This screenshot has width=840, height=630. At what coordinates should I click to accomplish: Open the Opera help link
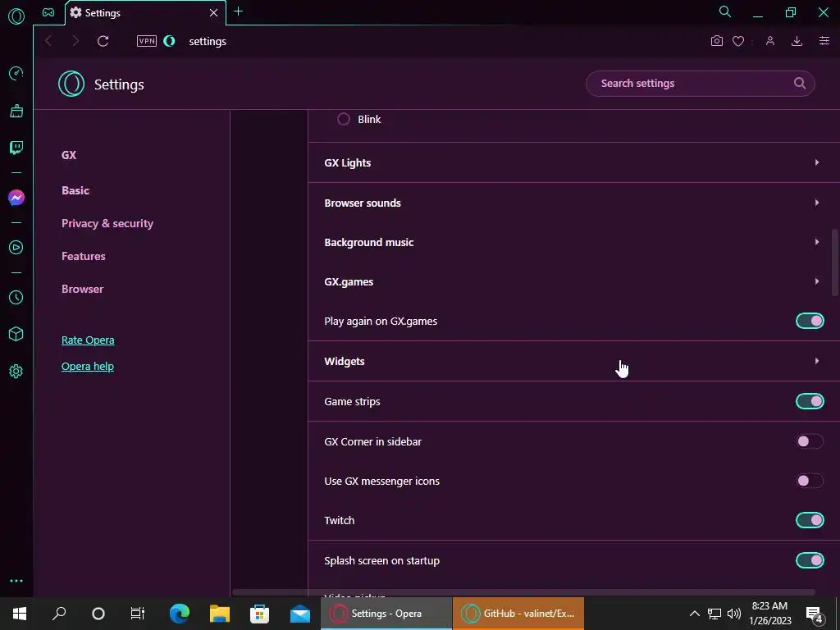88,367
